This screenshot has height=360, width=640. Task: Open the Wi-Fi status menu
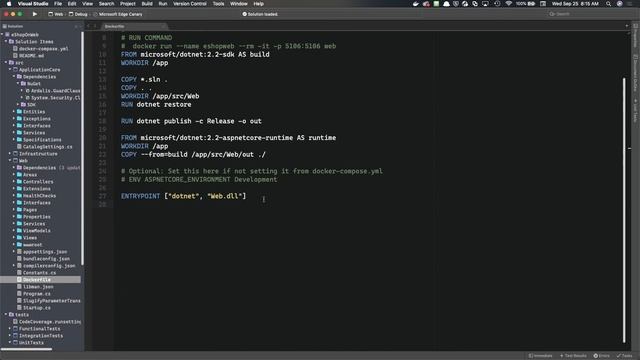point(508,4)
